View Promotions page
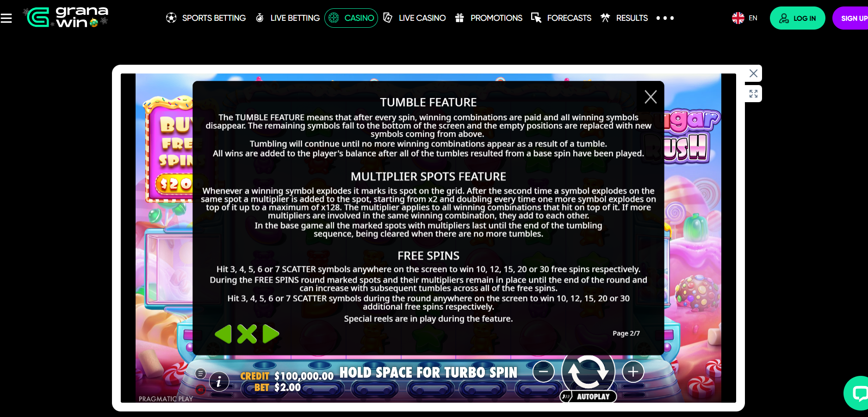Viewport: 868px width, 417px height. (489, 18)
